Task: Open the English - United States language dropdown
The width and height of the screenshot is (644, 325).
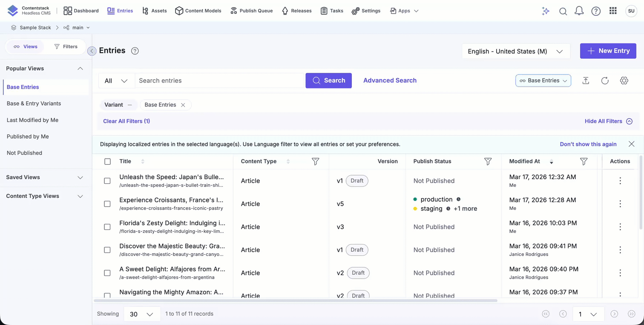Action: coord(515,51)
